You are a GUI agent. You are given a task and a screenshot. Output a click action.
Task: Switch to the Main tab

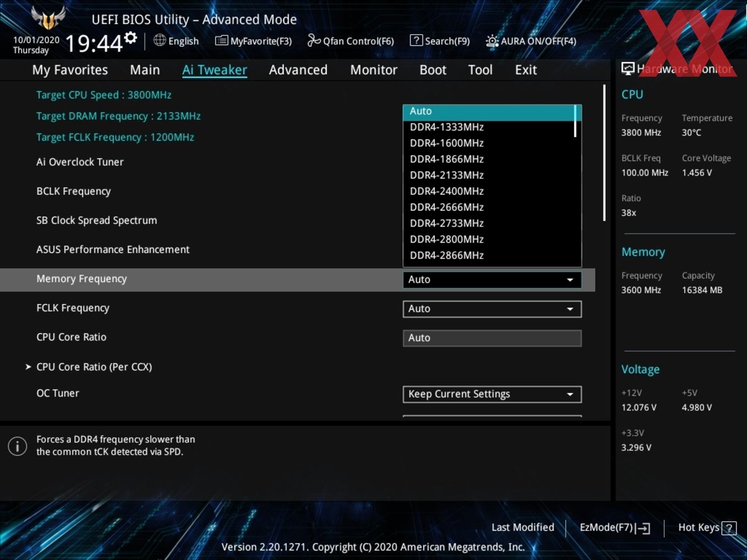click(145, 70)
